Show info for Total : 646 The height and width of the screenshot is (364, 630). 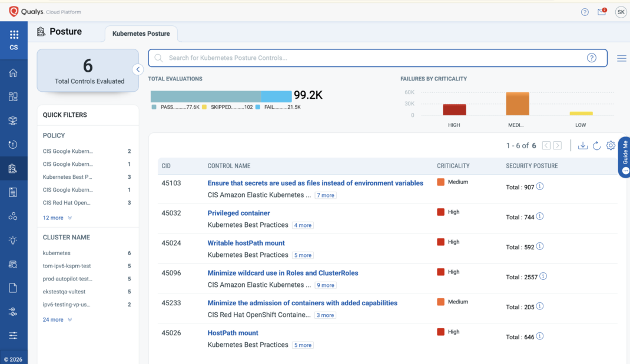point(540,336)
